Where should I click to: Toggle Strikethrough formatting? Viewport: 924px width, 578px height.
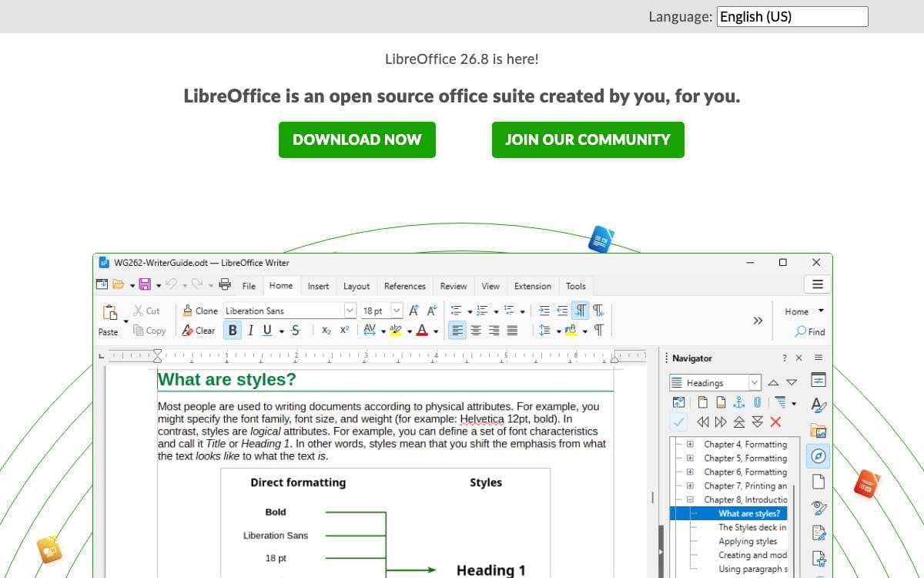pyautogui.click(x=296, y=331)
